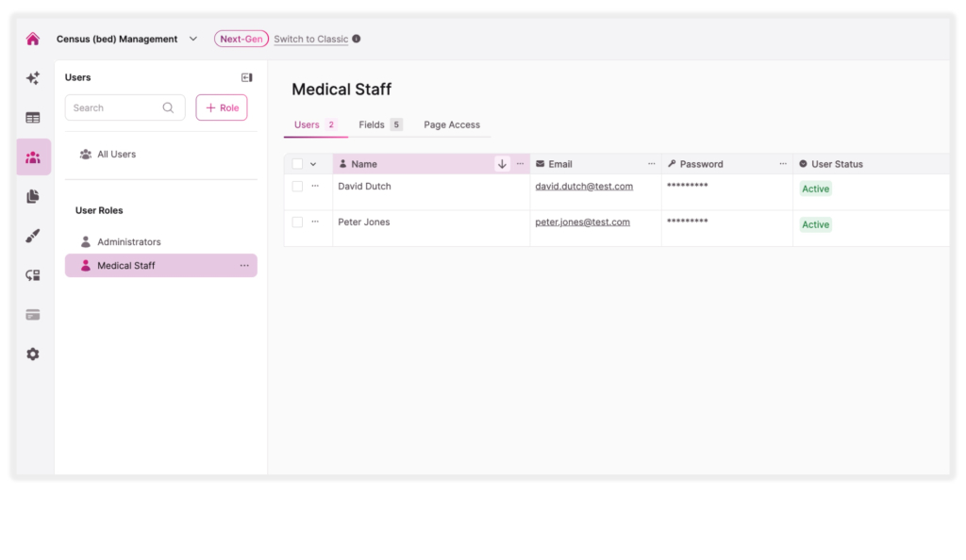Select the checkbox on David Dutch's row
Screen dimensions: 966x560
pyautogui.click(x=296, y=186)
